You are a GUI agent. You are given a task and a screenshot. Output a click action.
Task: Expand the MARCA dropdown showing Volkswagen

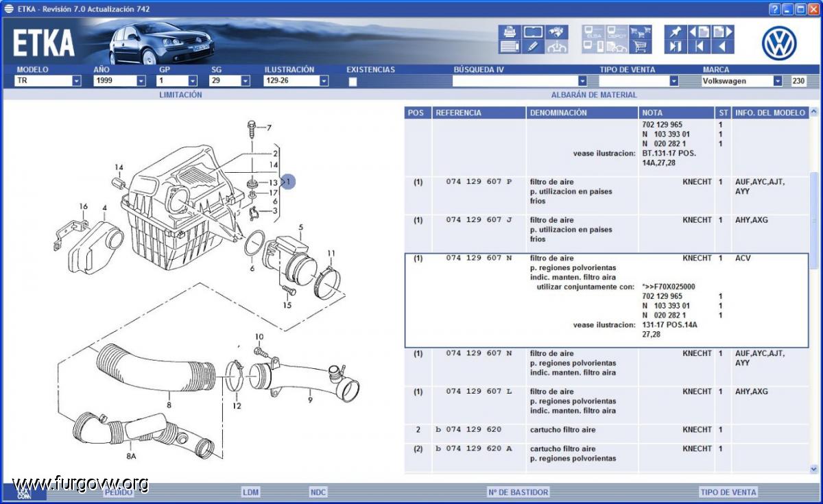coord(778,81)
